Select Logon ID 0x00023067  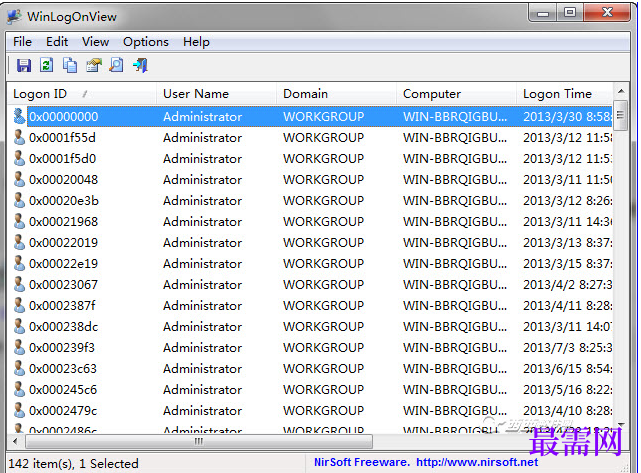tap(63, 285)
